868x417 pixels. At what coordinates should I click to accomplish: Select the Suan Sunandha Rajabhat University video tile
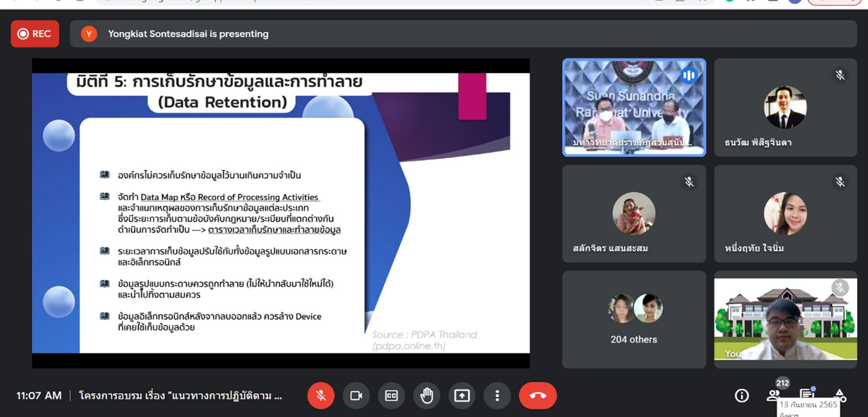(x=633, y=107)
